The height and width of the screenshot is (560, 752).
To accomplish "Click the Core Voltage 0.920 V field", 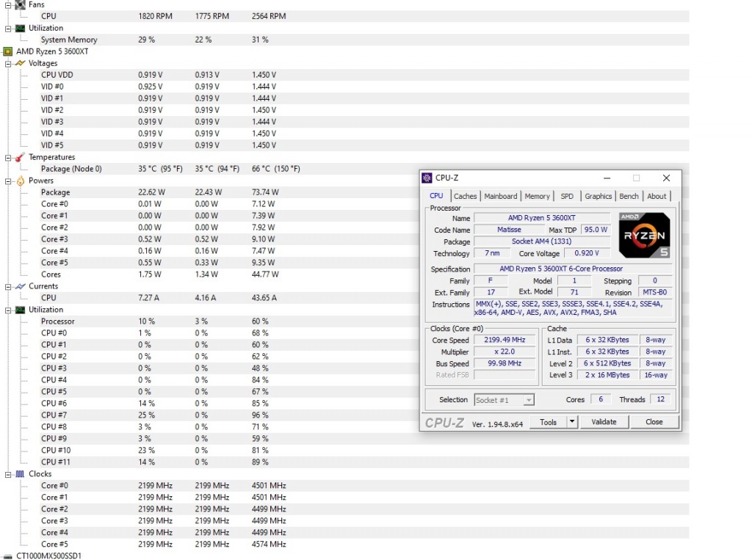I will pos(587,253).
